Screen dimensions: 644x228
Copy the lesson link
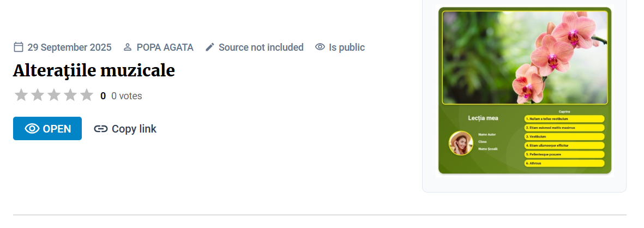[125, 129]
